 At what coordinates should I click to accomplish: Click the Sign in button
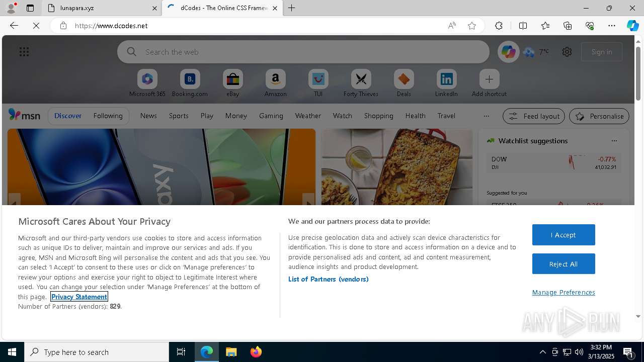pyautogui.click(x=602, y=52)
